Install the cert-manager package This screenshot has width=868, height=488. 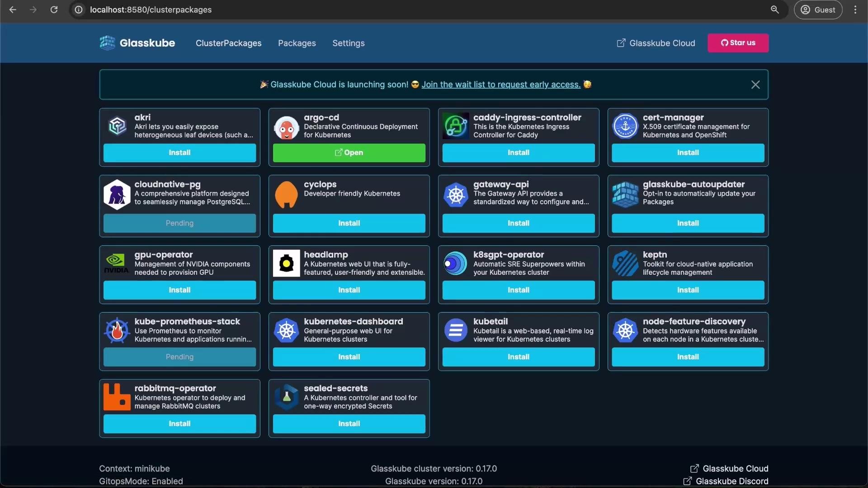pos(688,153)
